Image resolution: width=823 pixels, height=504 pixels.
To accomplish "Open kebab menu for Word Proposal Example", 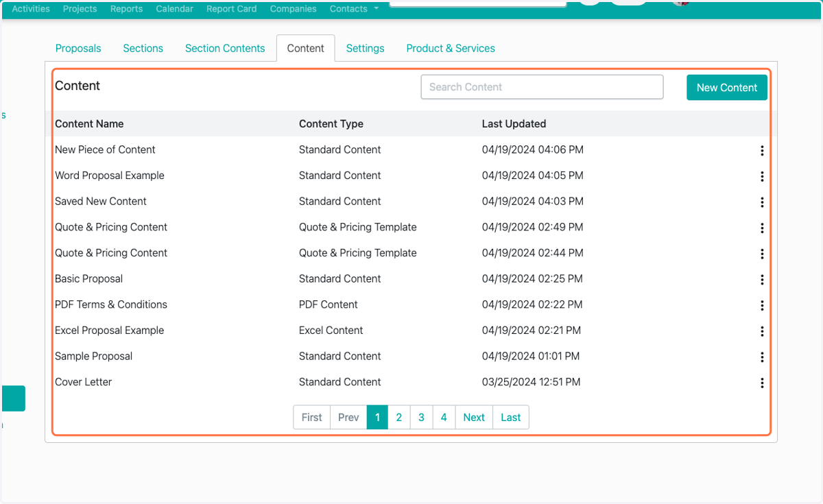I will point(762,176).
